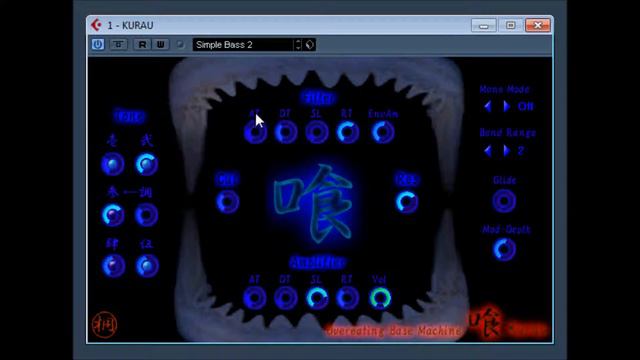Click the Bend Range value 2

coord(521,151)
